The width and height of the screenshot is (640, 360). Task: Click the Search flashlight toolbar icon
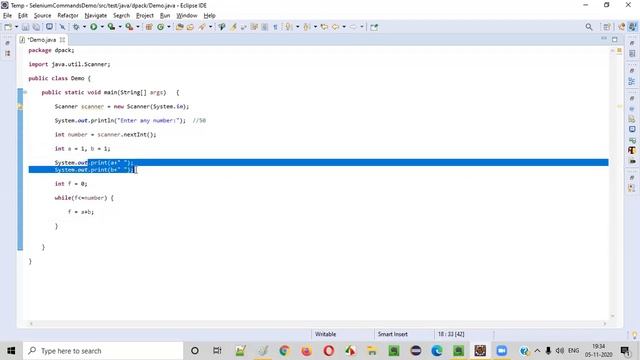tap(202, 27)
